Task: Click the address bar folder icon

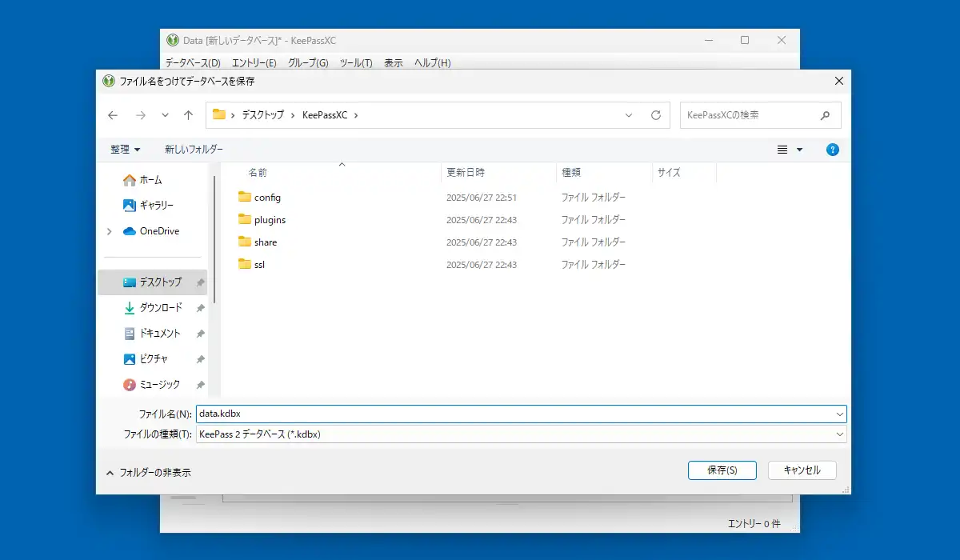Action: point(218,114)
